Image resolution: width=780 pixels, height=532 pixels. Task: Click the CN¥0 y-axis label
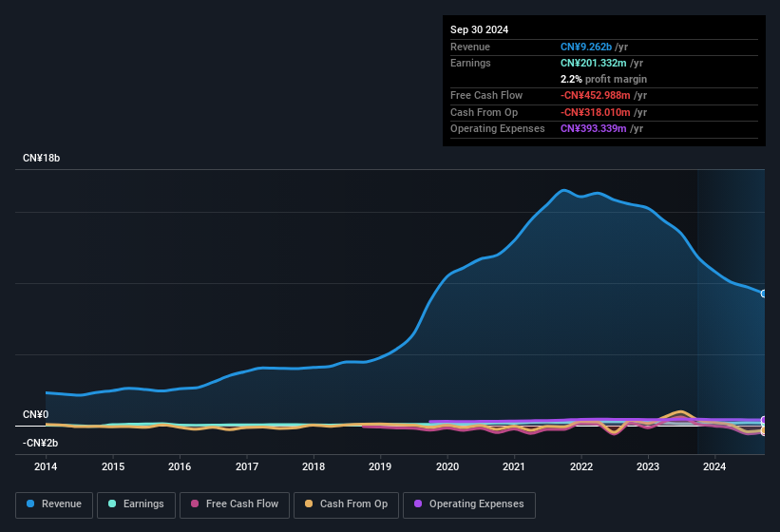point(36,414)
